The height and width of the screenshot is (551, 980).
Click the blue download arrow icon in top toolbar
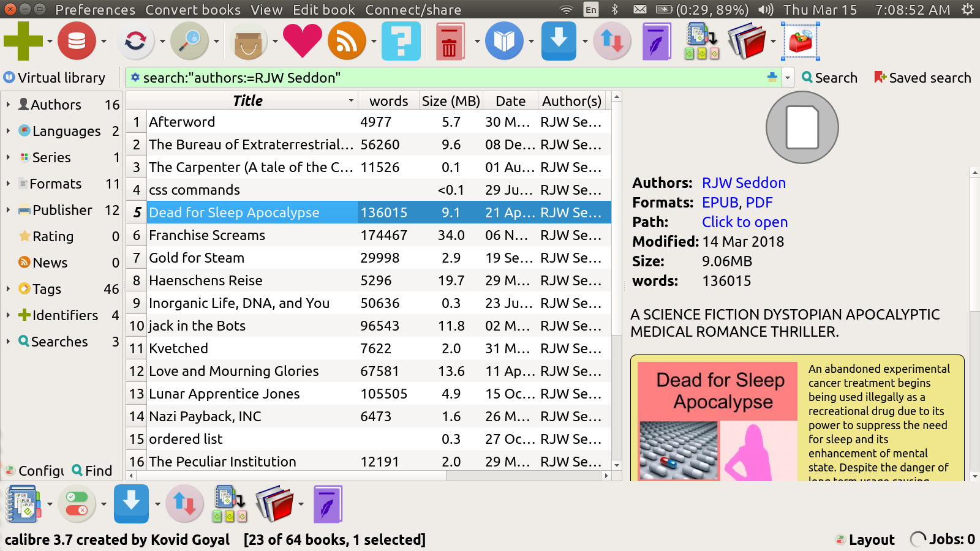click(x=559, y=41)
